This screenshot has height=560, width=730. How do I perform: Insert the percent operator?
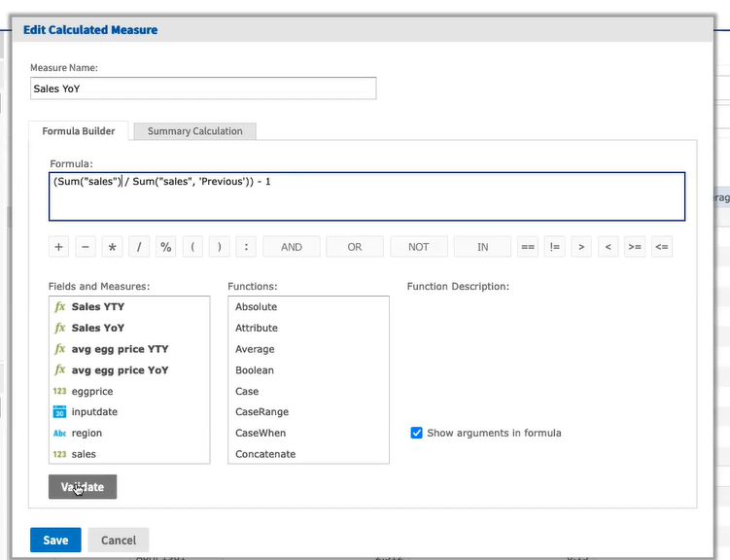tap(166, 247)
